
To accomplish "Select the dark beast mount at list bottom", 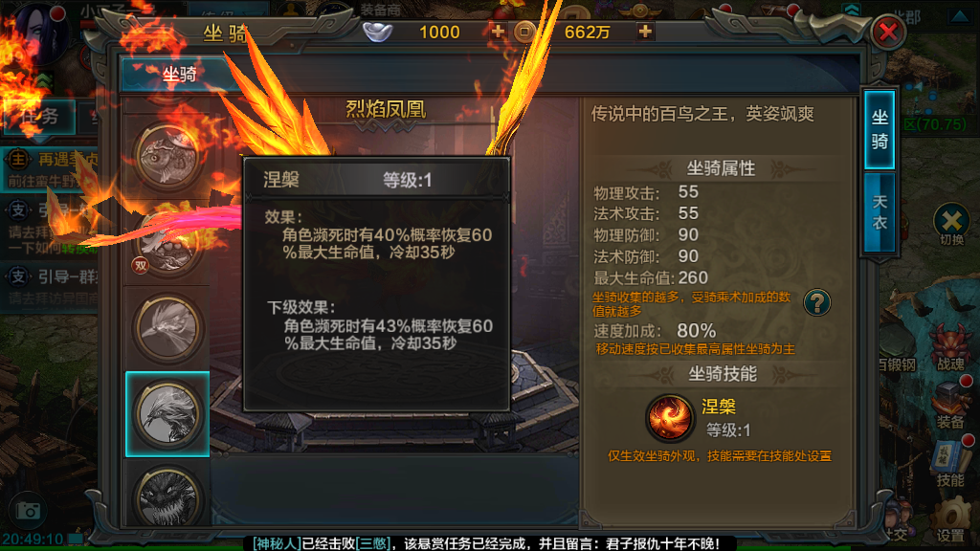I will click(167, 496).
